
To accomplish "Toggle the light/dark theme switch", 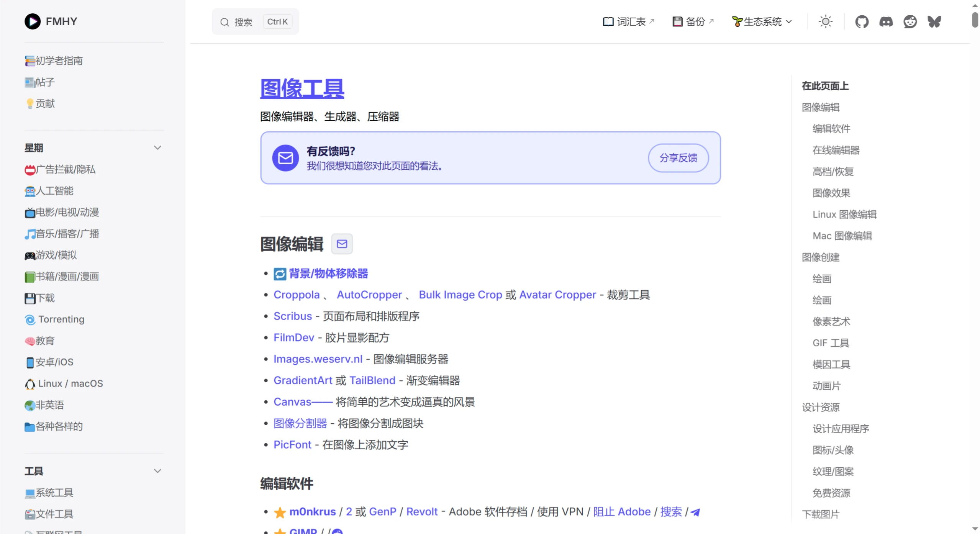I will pos(826,21).
